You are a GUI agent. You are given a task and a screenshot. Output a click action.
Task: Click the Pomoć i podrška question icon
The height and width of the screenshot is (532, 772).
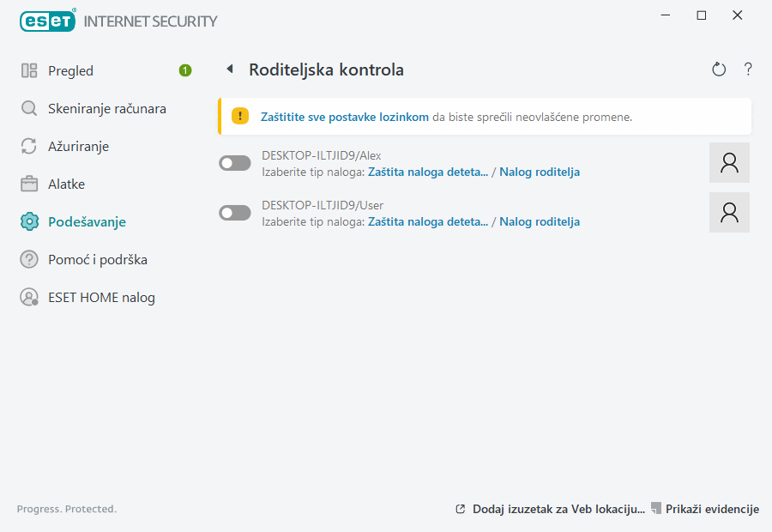tap(28, 259)
